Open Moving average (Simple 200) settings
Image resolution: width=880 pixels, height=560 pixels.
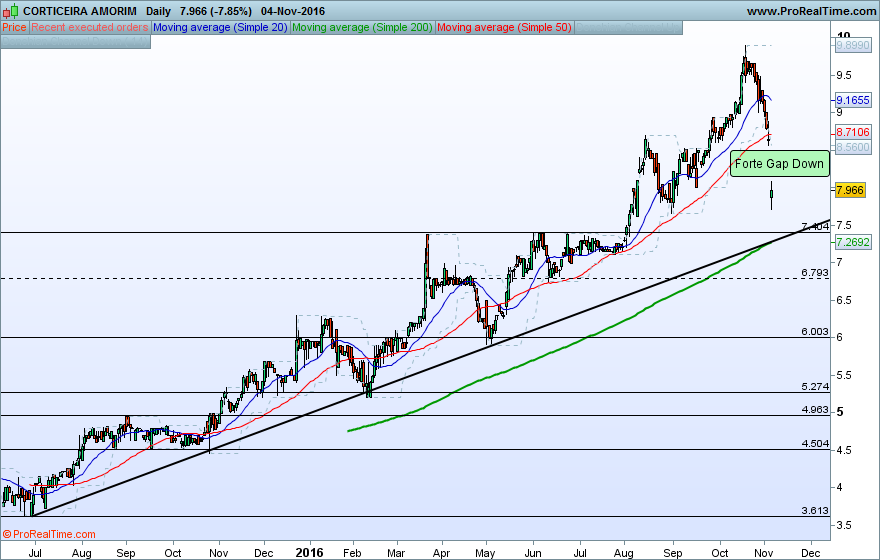363,27
